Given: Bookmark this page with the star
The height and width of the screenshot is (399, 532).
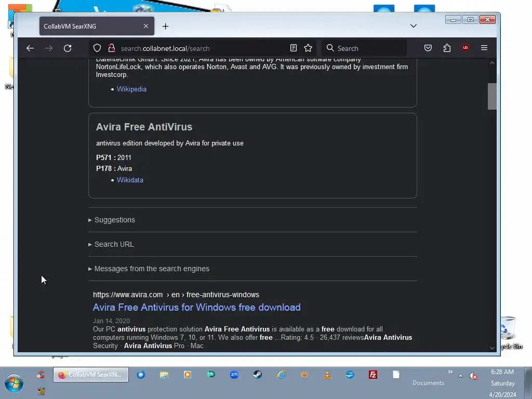Looking at the screenshot, I should [308, 48].
